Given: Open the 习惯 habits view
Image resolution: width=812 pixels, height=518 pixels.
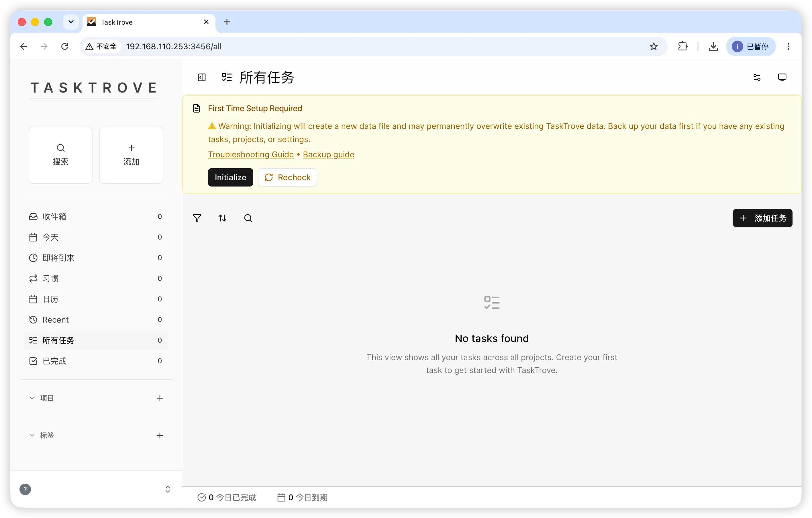Looking at the screenshot, I should pos(96,278).
